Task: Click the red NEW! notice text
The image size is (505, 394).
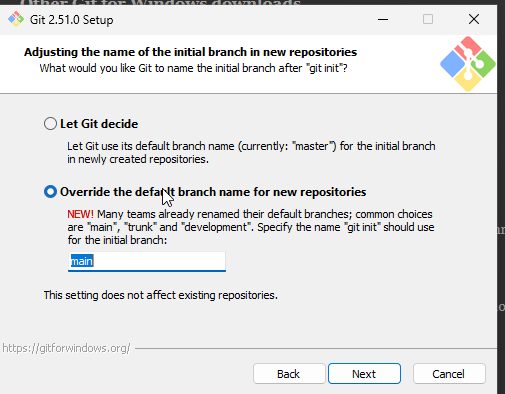Action: click(80, 214)
